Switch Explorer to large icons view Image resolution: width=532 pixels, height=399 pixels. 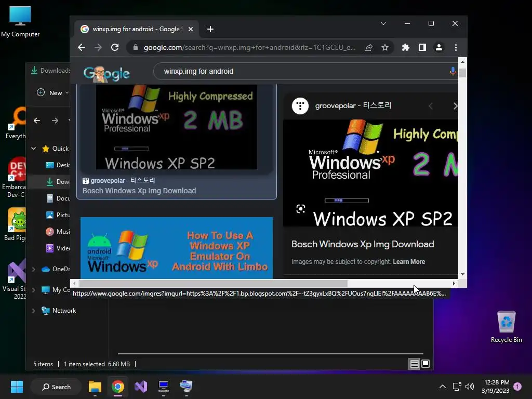click(425, 364)
